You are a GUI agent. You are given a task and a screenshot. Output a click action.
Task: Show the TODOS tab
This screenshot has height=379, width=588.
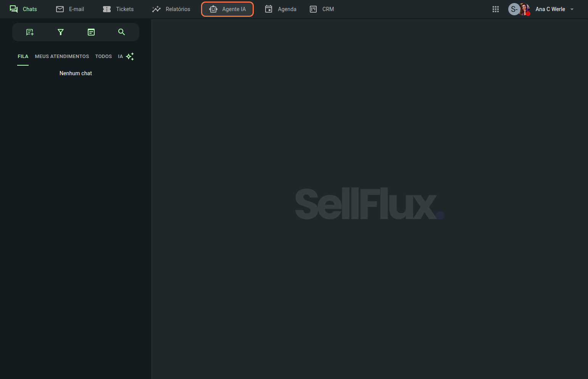coord(103,56)
